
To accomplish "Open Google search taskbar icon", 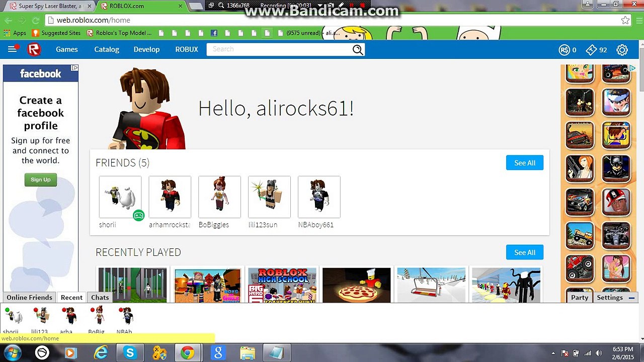I will click(x=218, y=353).
